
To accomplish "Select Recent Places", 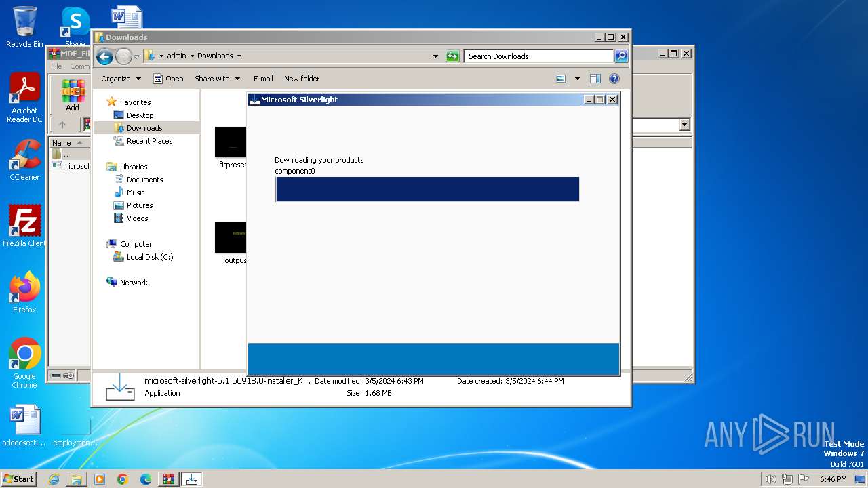I will 149,141.
